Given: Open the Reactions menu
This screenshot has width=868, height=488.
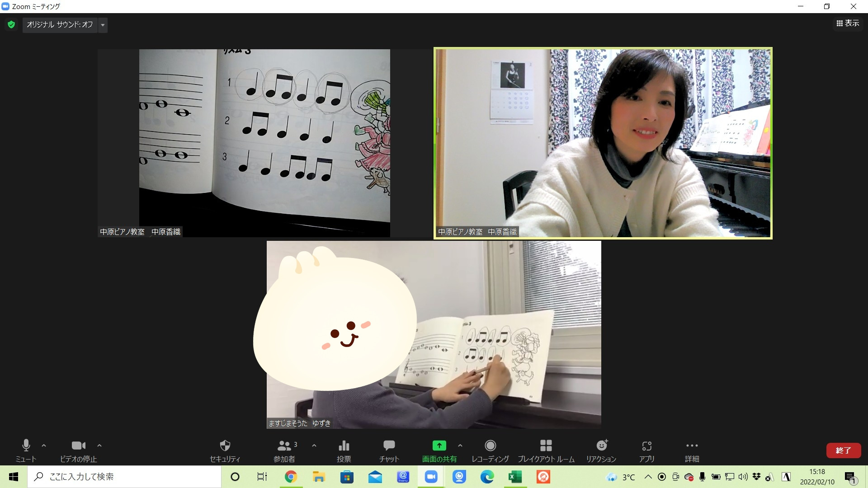Looking at the screenshot, I should 601,446.
